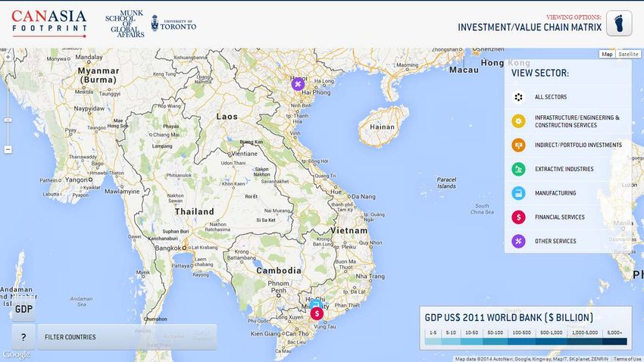The width and height of the screenshot is (644, 362).
Task: Select Extractive Industries green icon
Action: click(518, 169)
